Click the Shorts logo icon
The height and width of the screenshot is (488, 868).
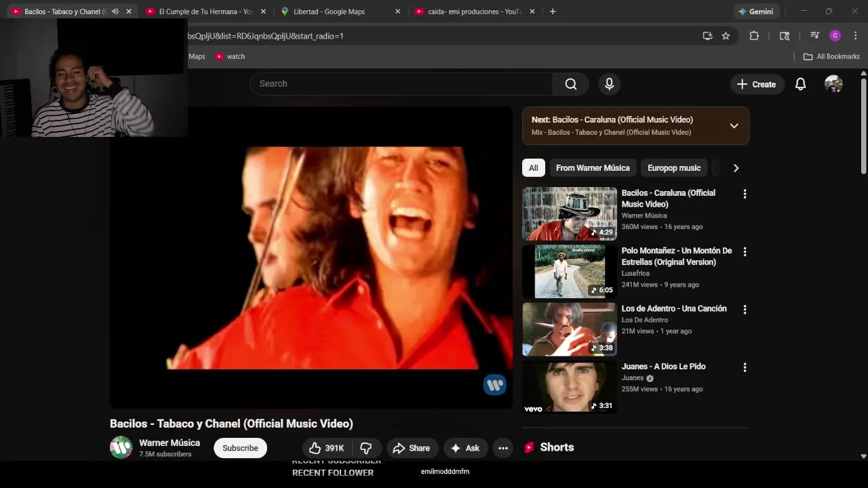[x=529, y=447]
